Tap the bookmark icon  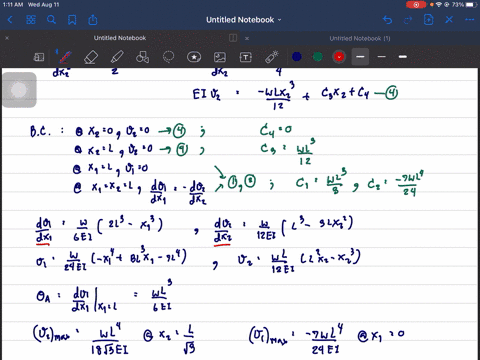point(72,20)
